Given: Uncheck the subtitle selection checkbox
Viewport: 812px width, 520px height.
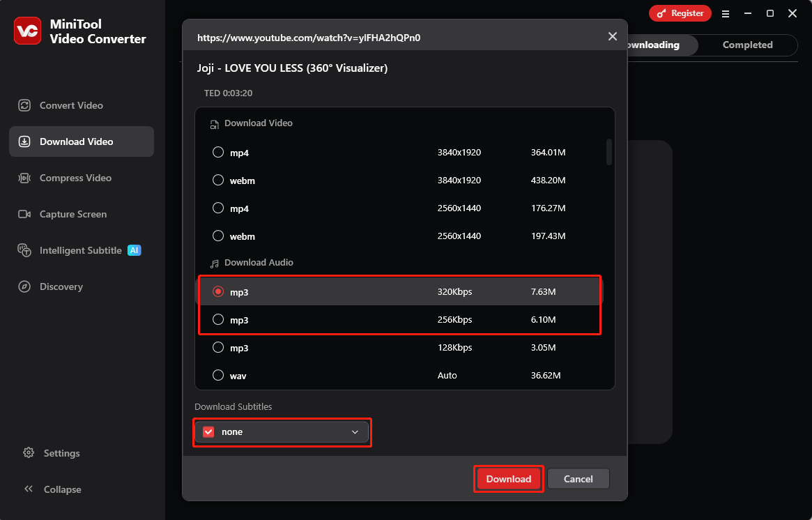Looking at the screenshot, I should pos(208,431).
